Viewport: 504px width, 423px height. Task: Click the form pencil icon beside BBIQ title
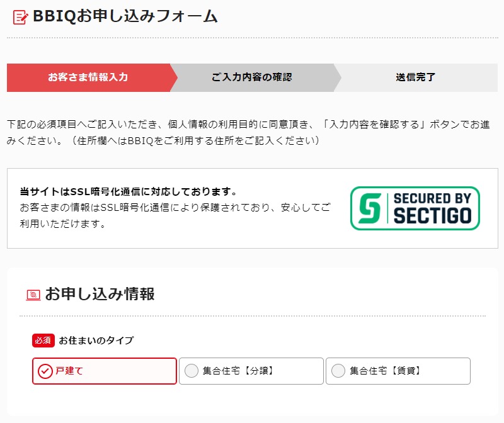(20, 17)
